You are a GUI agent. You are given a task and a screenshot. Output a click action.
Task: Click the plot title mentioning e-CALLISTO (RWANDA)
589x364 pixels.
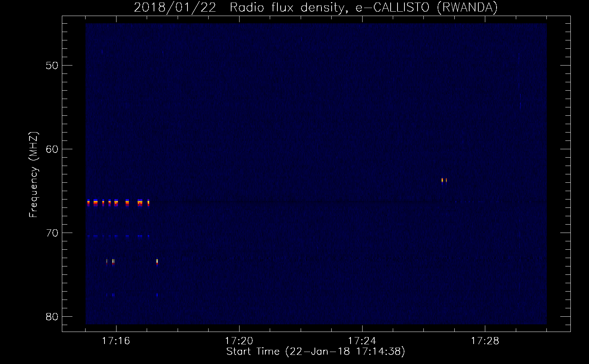point(316,7)
